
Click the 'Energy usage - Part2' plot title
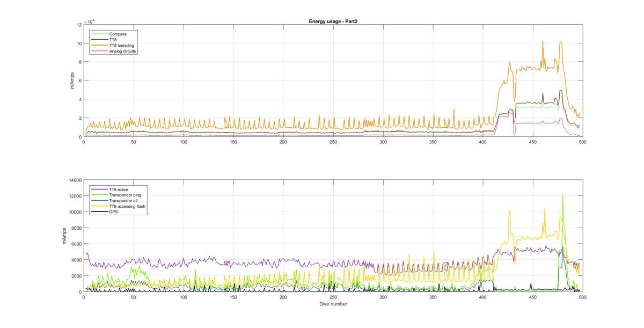point(332,21)
